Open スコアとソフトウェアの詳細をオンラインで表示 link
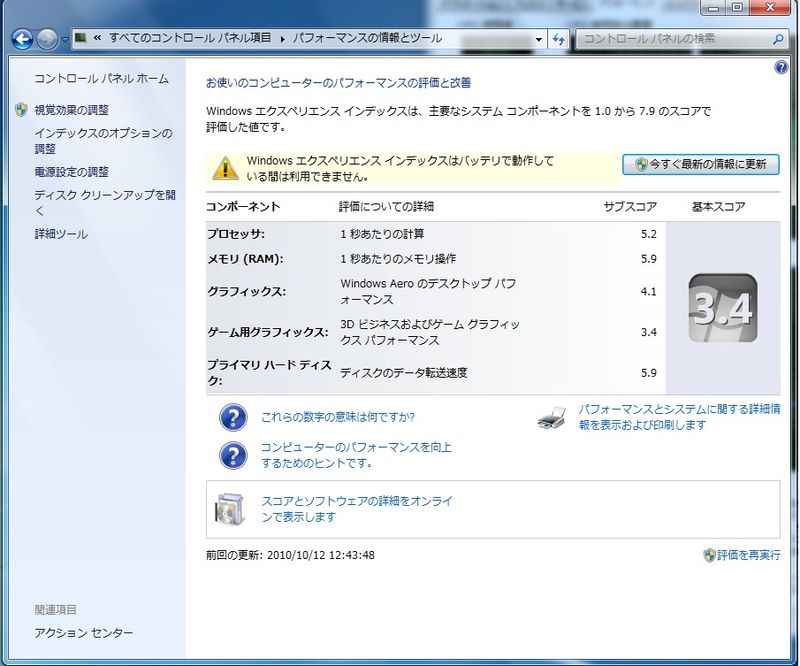800x666 pixels. (x=357, y=509)
